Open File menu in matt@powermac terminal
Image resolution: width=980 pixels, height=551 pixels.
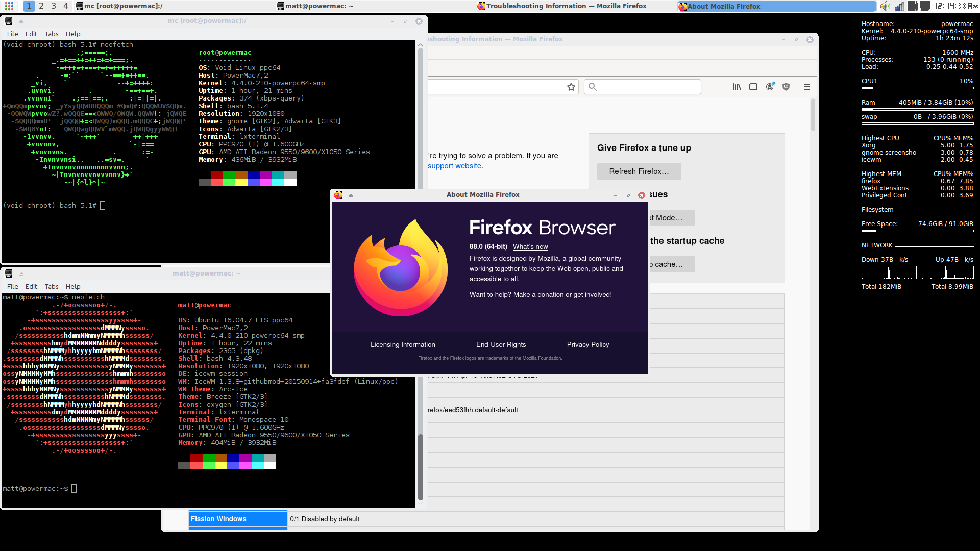13,287
